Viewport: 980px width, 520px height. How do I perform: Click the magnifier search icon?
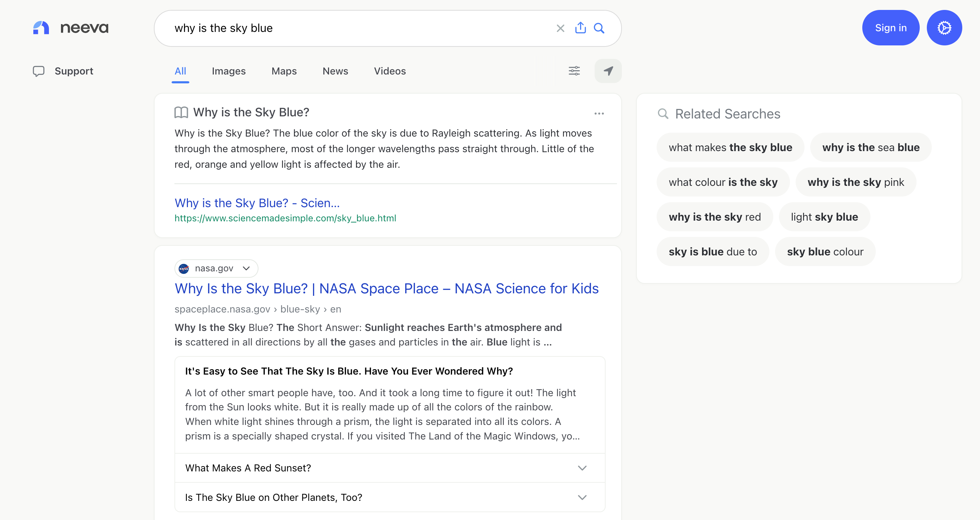click(x=599, y=28)
